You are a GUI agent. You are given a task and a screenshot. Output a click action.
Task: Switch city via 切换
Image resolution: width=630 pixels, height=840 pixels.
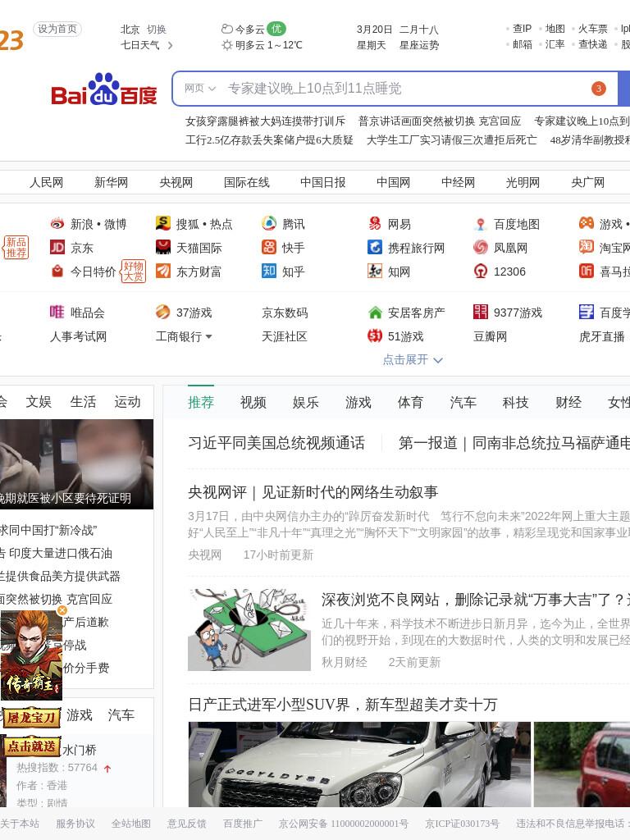click(157, 29)
